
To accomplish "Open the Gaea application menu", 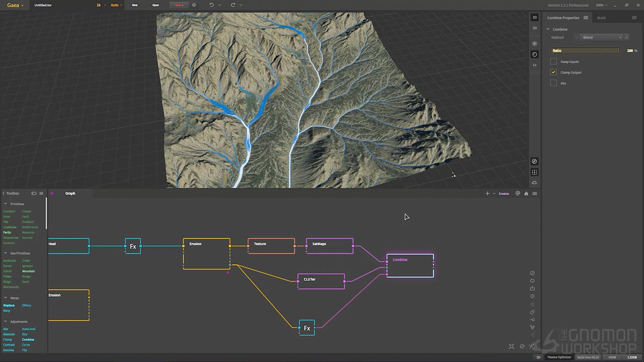I will coord(15,5).
